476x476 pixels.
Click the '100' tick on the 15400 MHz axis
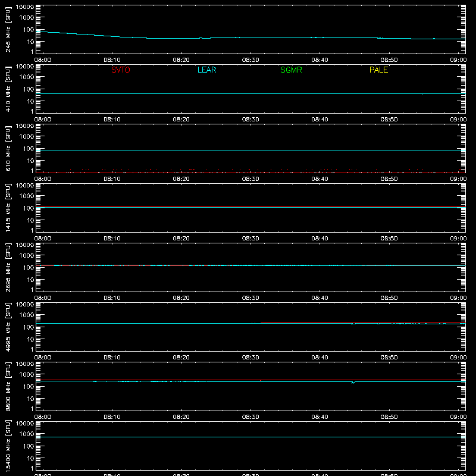(29, 446)
